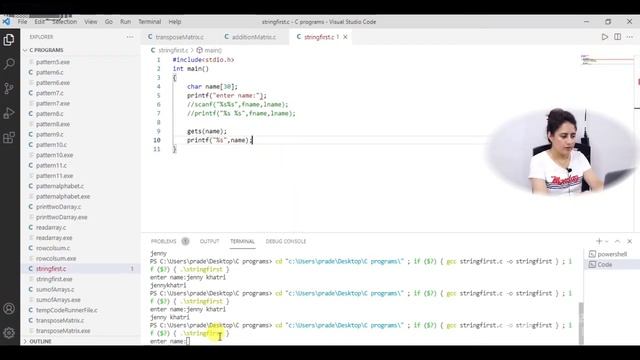Switch to the TERMINAL panel tab

coord(242,241)
